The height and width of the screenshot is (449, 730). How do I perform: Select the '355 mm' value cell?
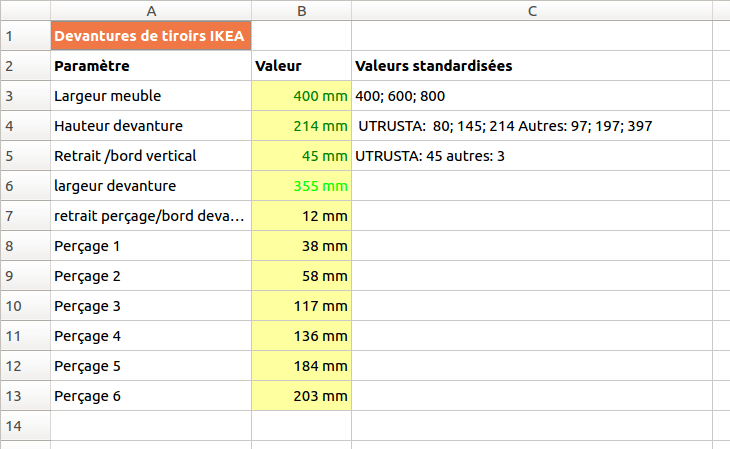click(301, 186)
